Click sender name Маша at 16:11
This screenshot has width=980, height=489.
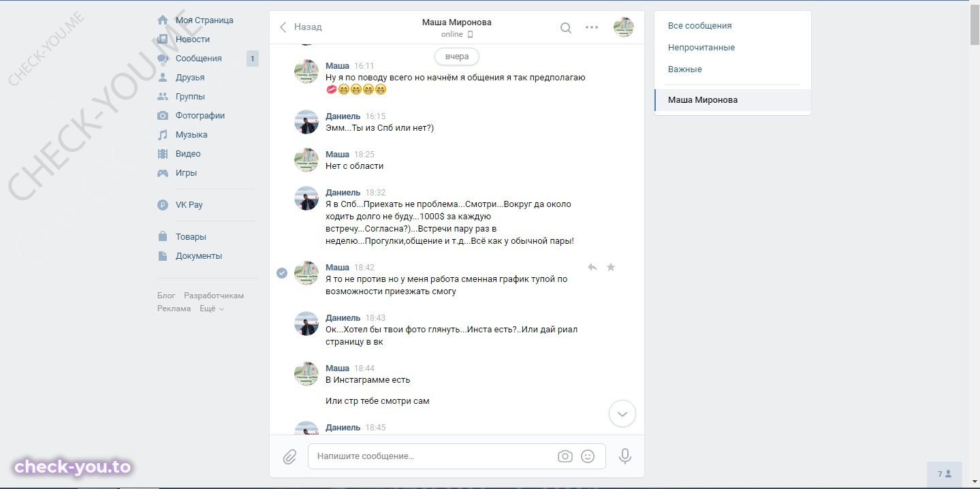[337, 66]
